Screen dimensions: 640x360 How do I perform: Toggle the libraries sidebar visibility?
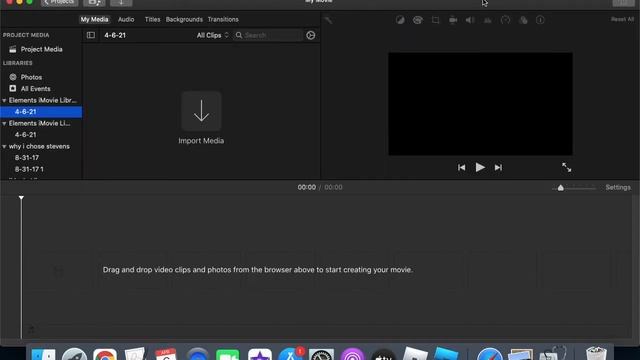point(91,35)
